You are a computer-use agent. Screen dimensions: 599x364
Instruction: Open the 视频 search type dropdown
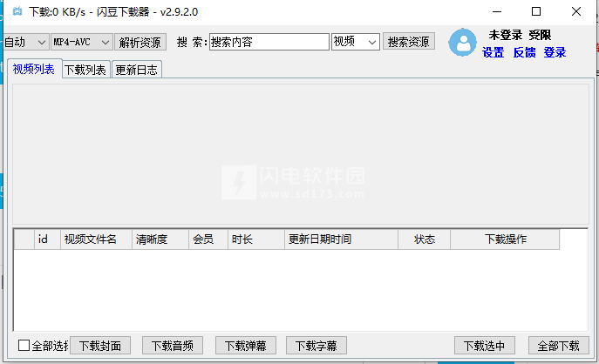coord(355,42)
